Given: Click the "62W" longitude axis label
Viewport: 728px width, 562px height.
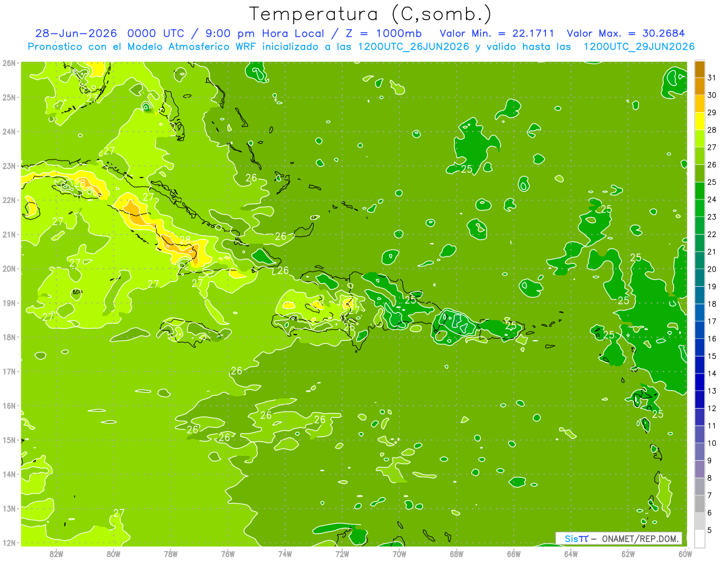Looking at the screenshot, I should pyautogui.click(x=628, y=554).
